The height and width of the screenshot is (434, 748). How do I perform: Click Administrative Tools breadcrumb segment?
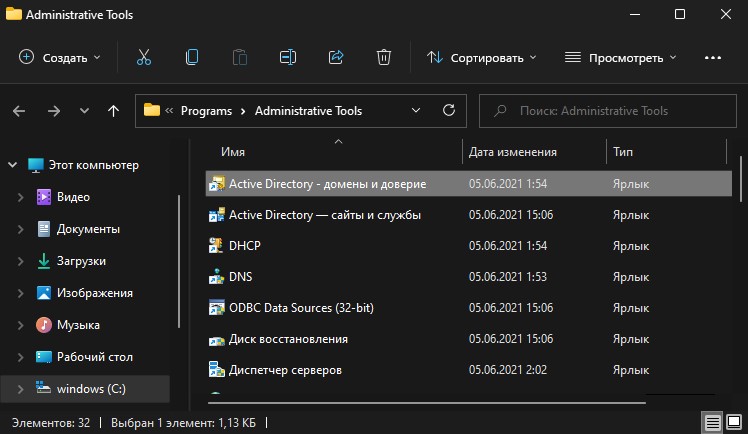308,111
